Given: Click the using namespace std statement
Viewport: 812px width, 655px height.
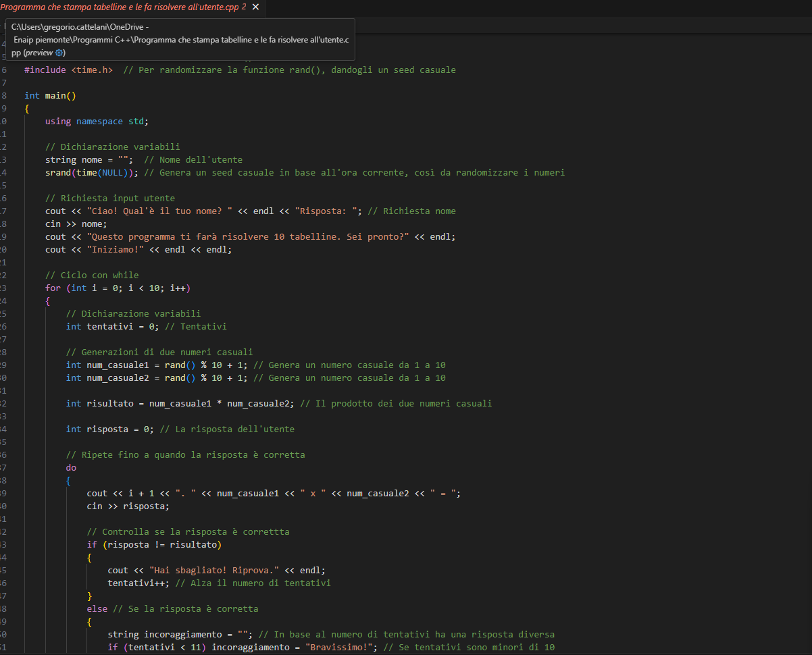Looking at the screenshot, I should [96, 122].
